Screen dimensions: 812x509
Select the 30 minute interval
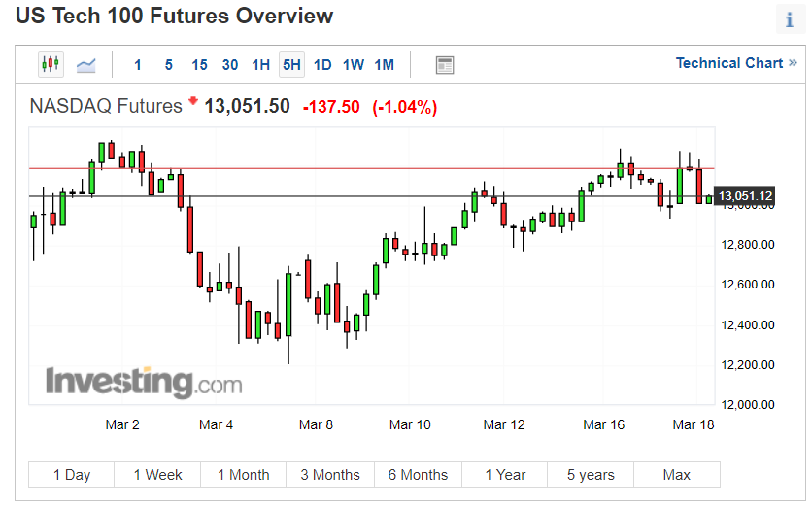click(230, 65)
